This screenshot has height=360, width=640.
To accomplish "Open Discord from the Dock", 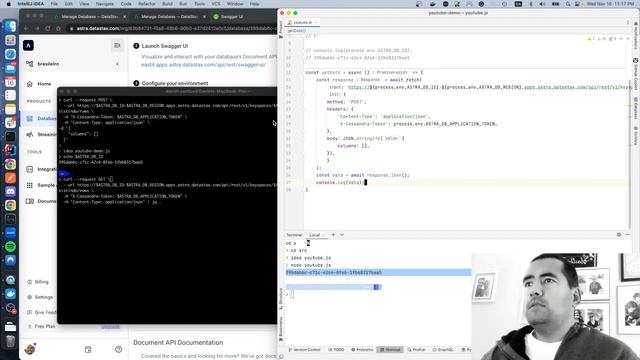I will pos(10,191).
